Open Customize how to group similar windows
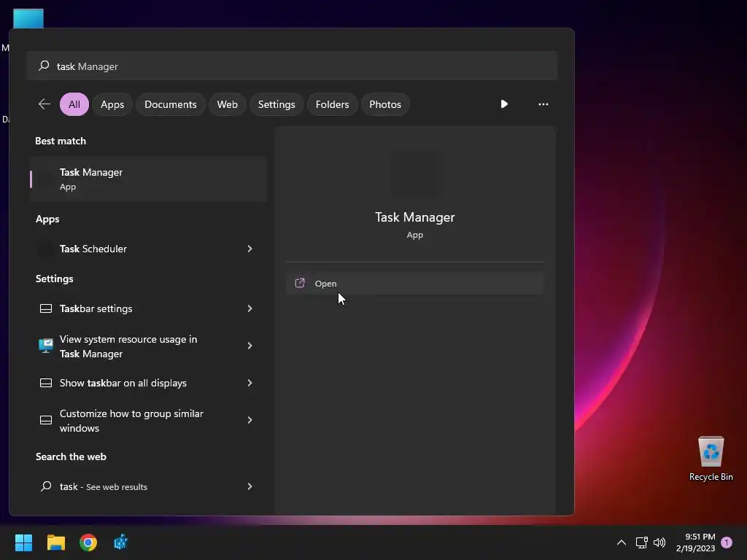This screenshot has height=560, width=747. point(148,421)
